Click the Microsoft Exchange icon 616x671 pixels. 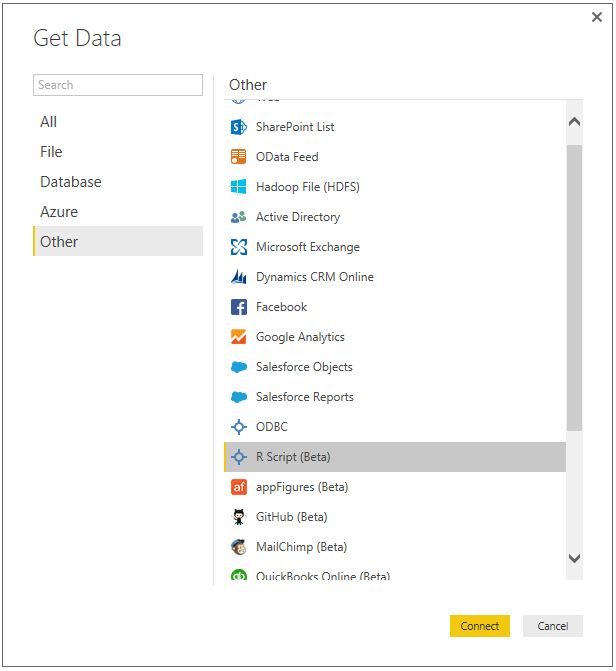pos(238,247)
